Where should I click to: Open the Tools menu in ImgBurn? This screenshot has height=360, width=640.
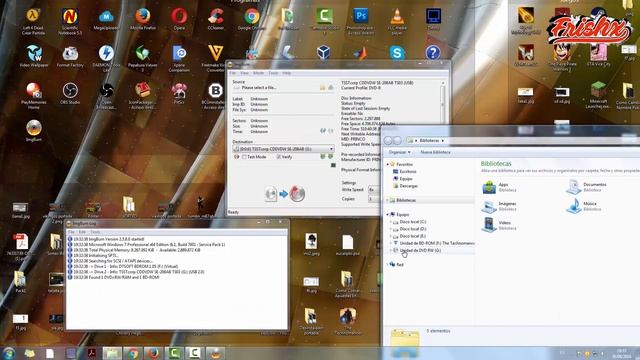pos(273,73)
